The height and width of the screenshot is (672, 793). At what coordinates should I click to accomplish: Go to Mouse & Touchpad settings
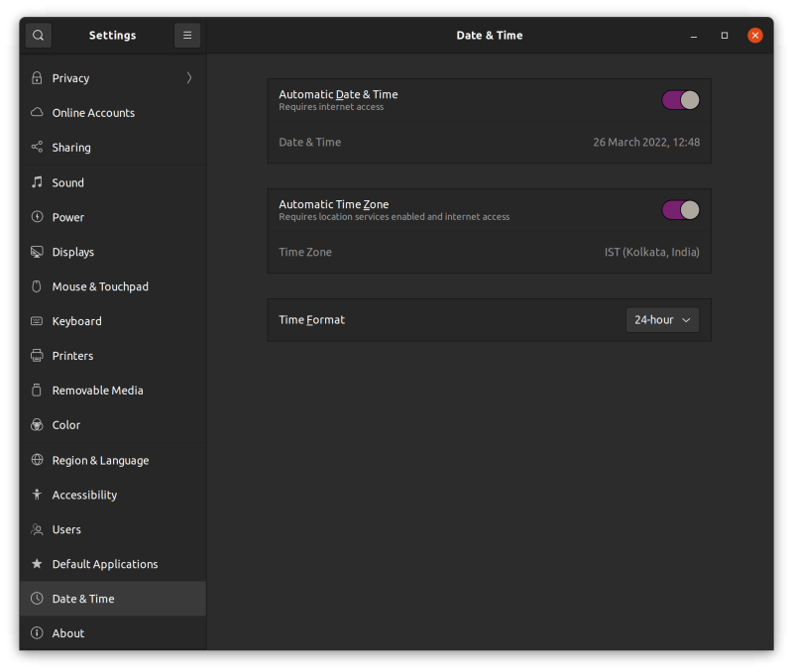100,286
